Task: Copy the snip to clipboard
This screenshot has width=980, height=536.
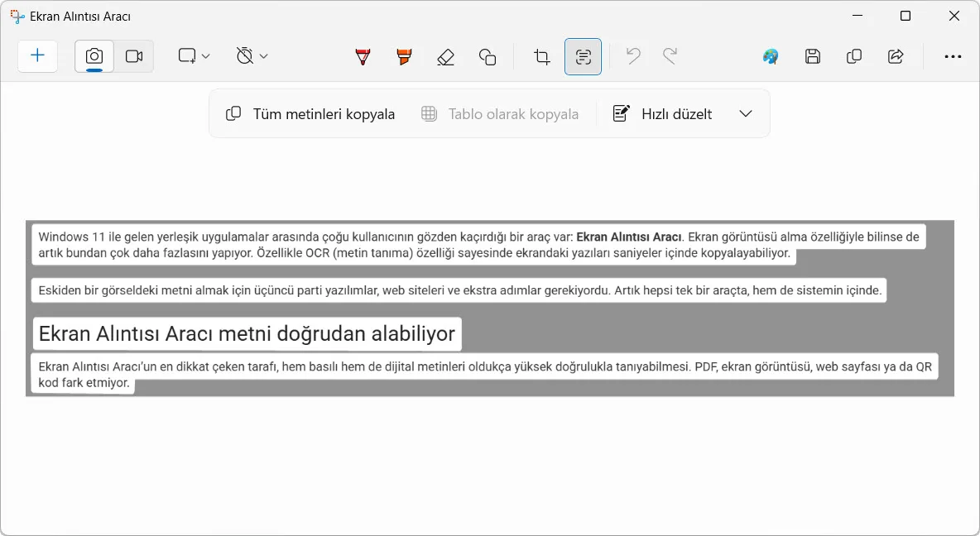Action: tap(853, 57)
